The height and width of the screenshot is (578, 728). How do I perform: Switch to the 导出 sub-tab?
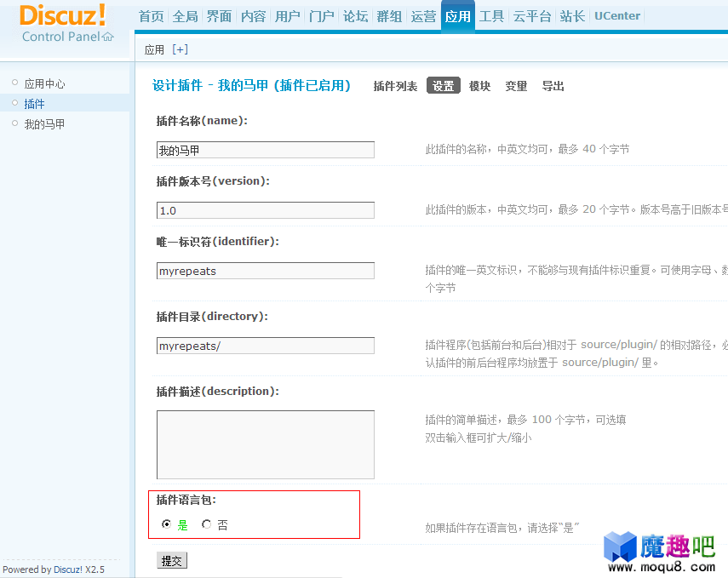(553, 86)
